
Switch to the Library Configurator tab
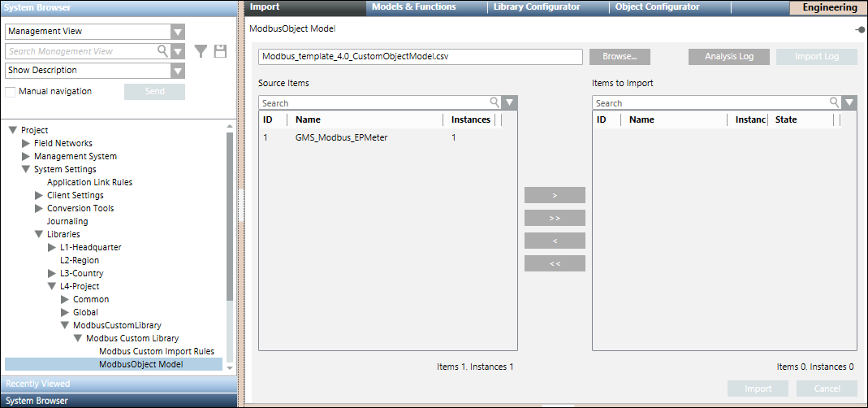tap(537, 7)
